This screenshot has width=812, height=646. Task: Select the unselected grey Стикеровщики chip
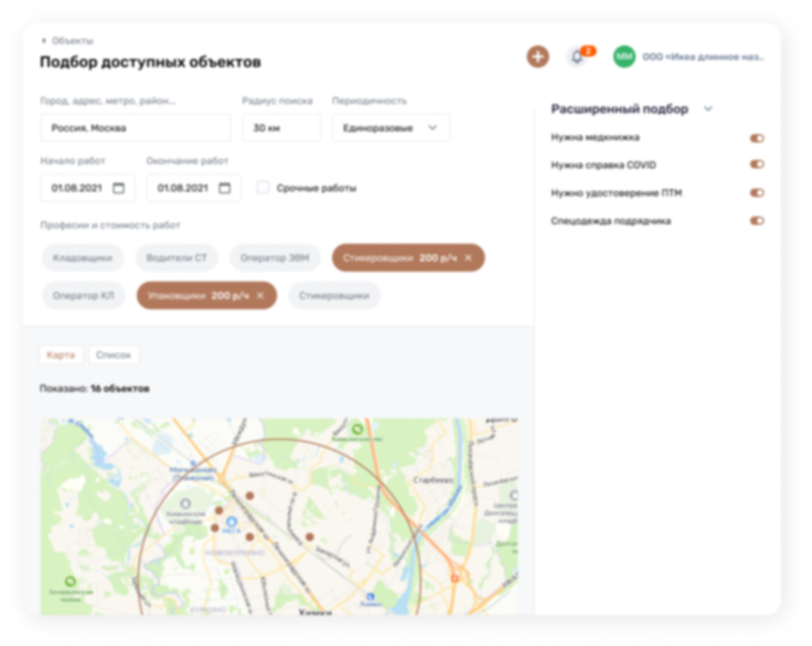334,296
